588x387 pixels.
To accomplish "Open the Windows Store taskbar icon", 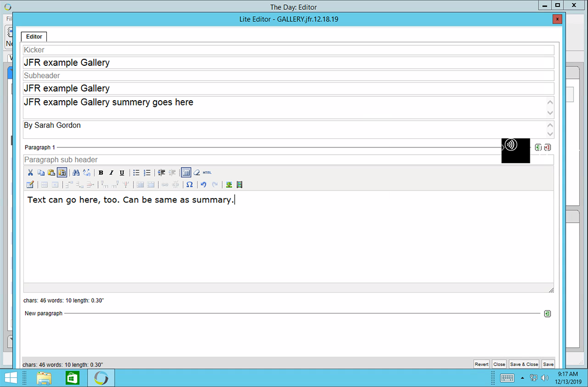I will point(72,378).
